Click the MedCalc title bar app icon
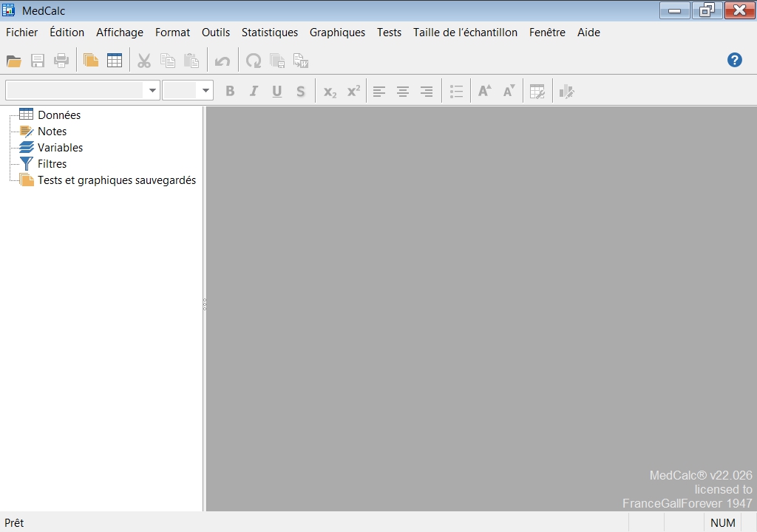This screenshot has width=757, height=532. tap(8, 10)
